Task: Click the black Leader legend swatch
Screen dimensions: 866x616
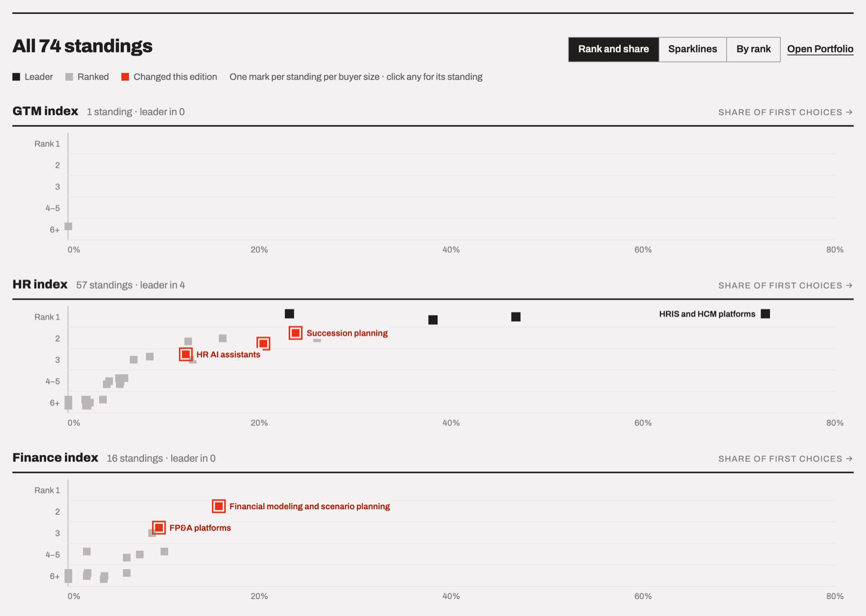Action: pyautogui.click(x=16, y=77)
